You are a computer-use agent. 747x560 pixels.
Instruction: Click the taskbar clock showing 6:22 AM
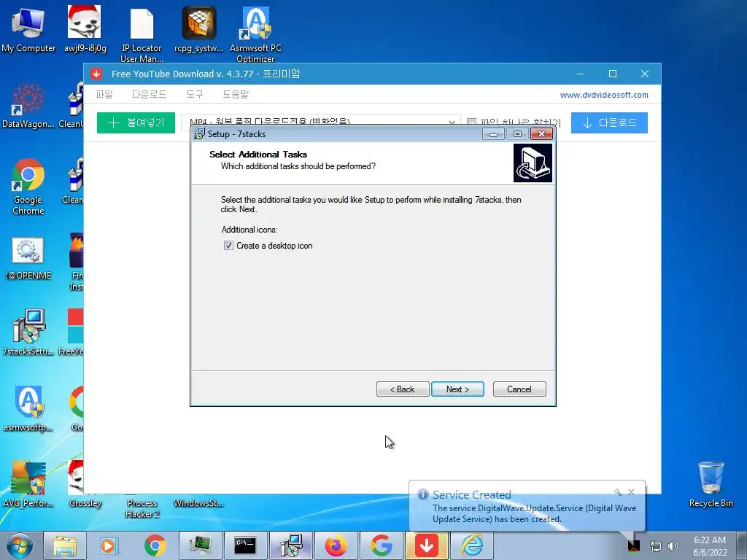coord(710,546)
